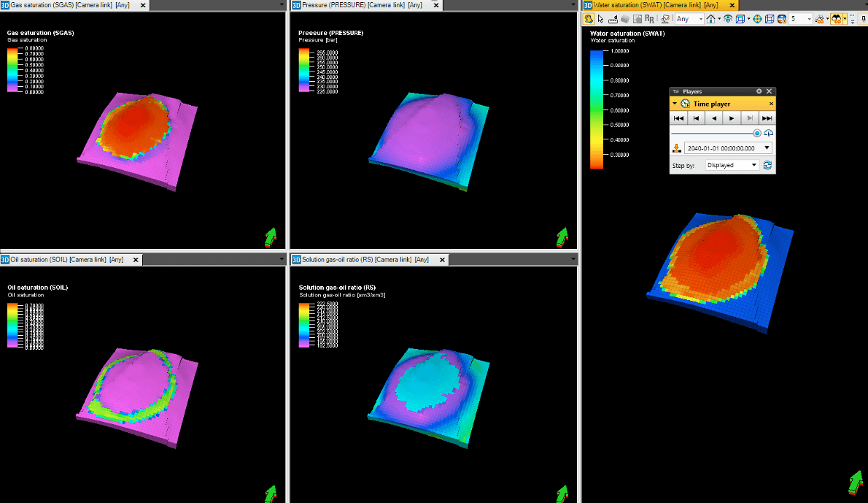Open Players panel settings gear
Image resolution: width=868 pixels, height=503 pixels.
759,91
